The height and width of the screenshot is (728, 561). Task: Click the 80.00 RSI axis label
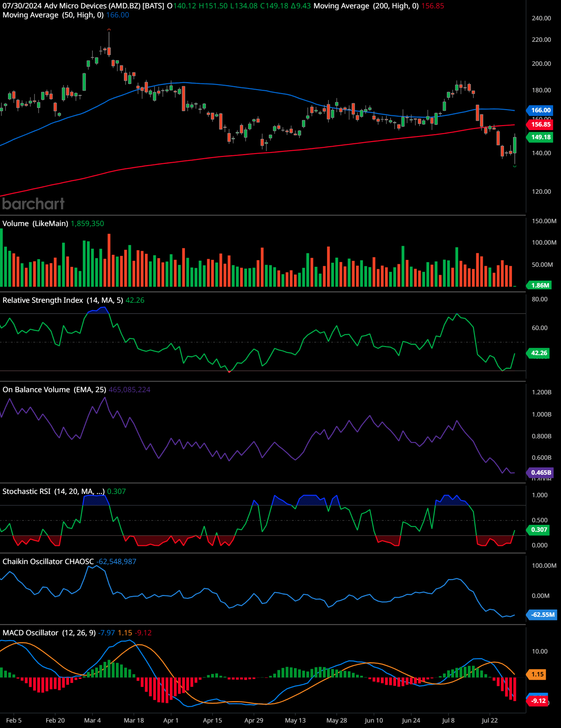pyautogui.click(x=540, y=299)
